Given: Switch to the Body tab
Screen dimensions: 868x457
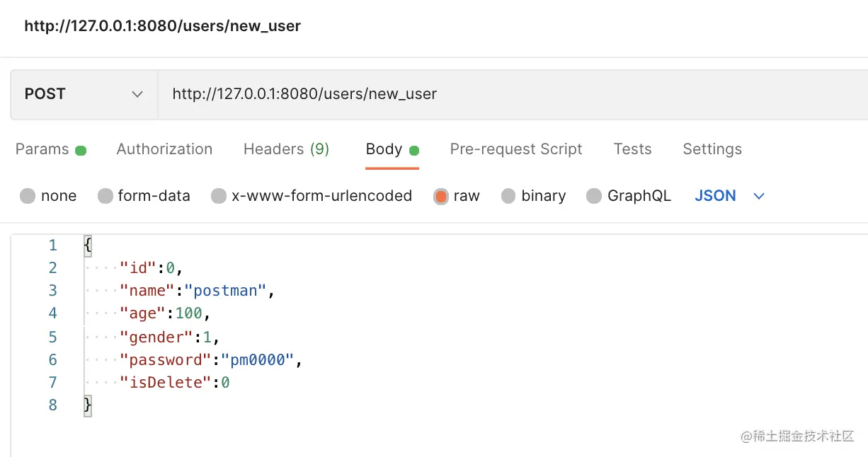Looking at the screenshot, I should (x=384, y=149).
